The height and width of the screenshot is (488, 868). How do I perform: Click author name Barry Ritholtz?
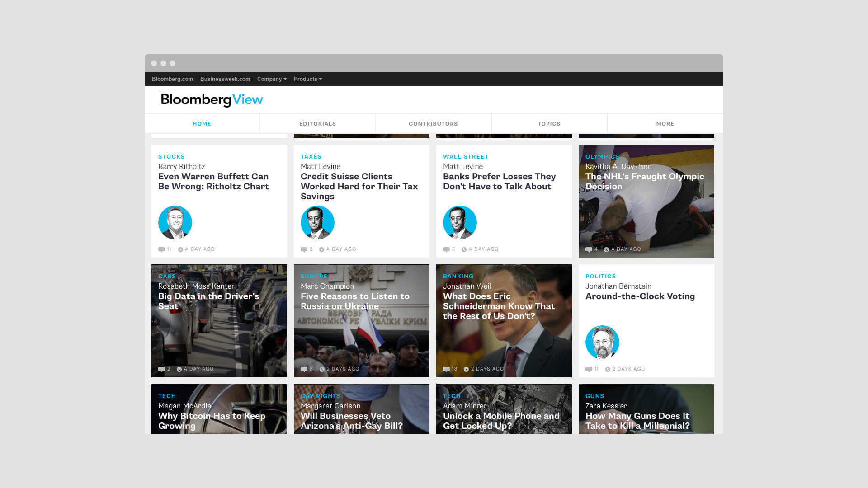click(x=181, y=167)
